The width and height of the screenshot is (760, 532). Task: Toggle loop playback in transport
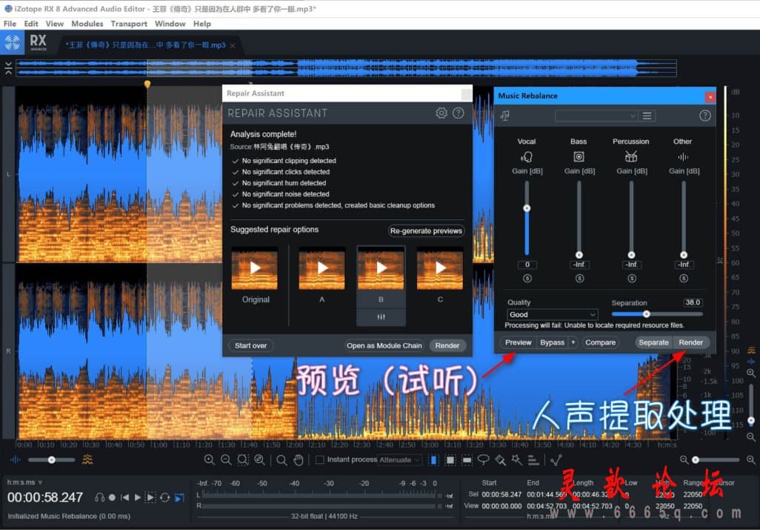click(164, 497)
